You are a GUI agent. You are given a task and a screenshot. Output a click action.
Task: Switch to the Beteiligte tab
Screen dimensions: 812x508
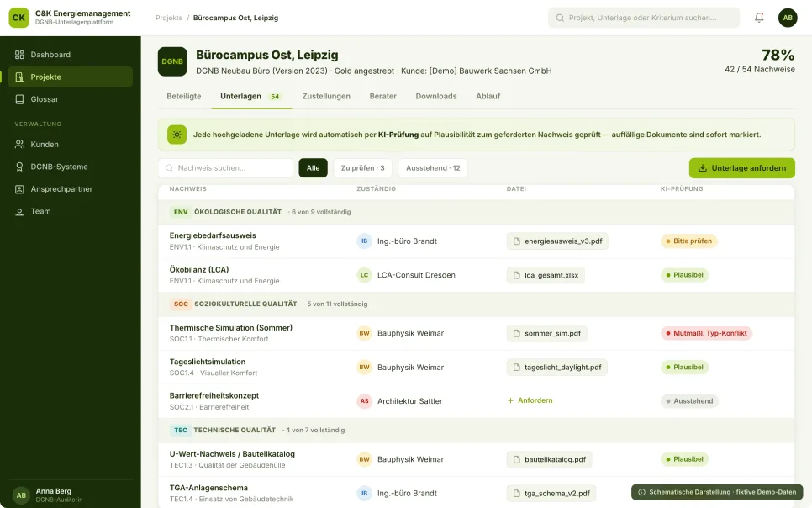click(184, 96)
